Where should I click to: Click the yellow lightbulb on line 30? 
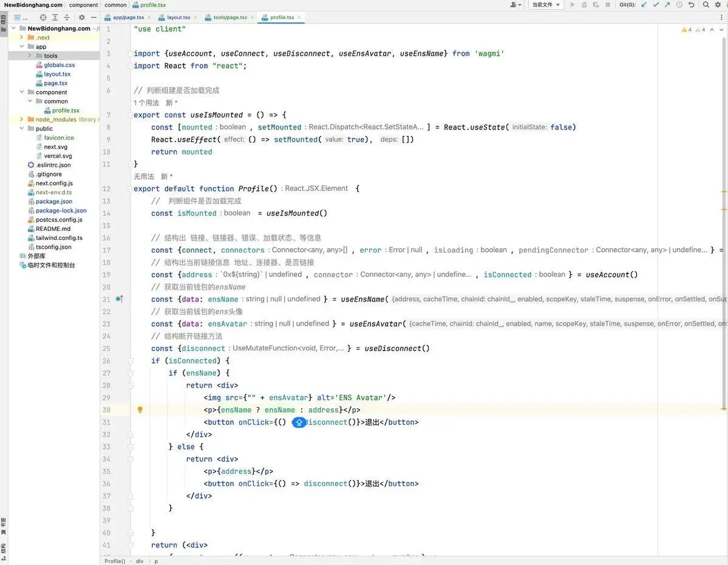point(140,410)
